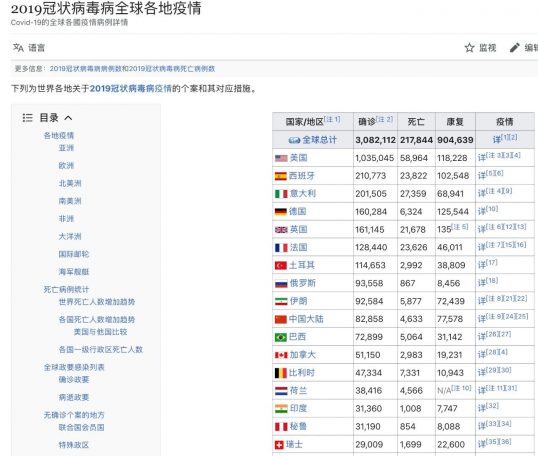Image resolution: width=538 pixels, height=456 pixels.
Task: Click the edit pencil icon
Action: (514, 48)
